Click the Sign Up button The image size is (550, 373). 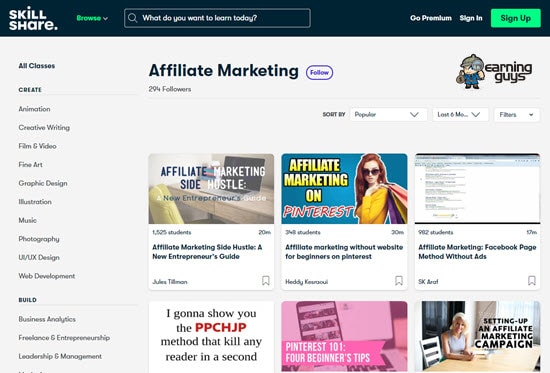tap(516, 18)
